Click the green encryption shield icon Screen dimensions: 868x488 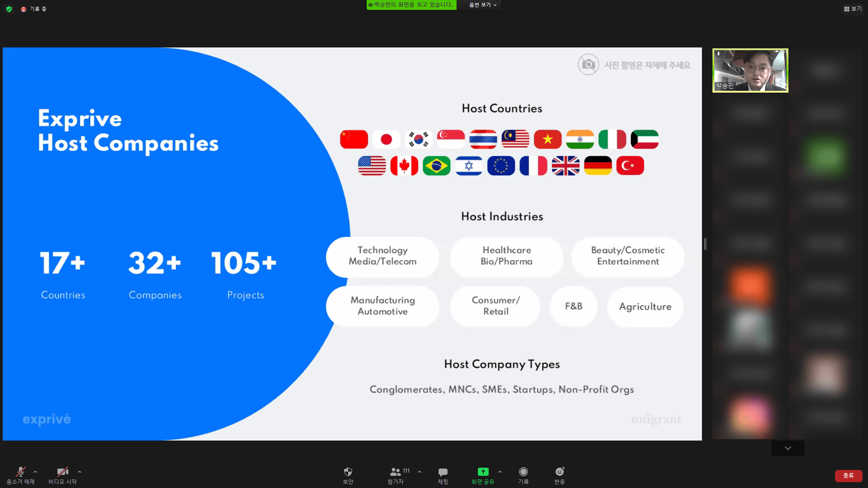coord(9,9)
